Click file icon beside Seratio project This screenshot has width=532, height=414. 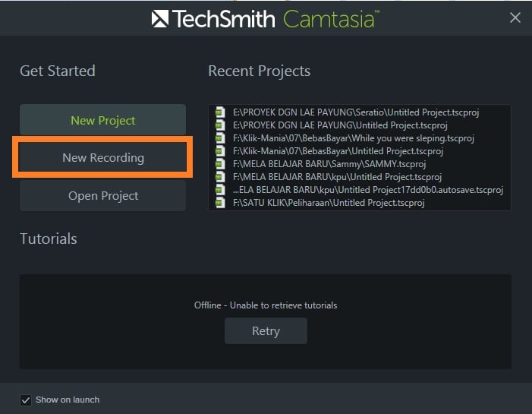click(220, 112)
